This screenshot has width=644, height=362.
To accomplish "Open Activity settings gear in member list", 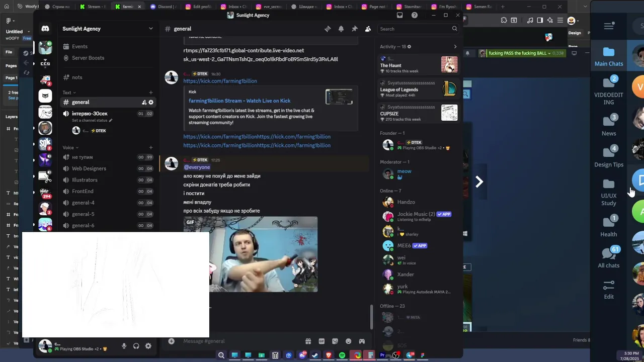I will (x=409, y=47).
